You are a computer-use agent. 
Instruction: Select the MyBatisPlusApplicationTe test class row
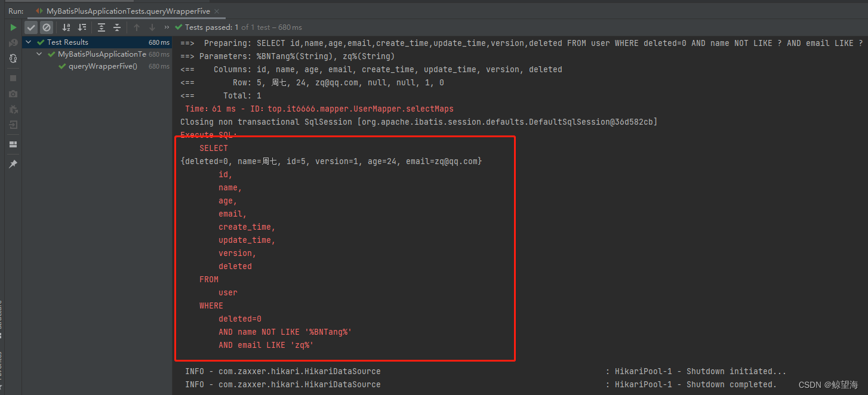(97, 54)
